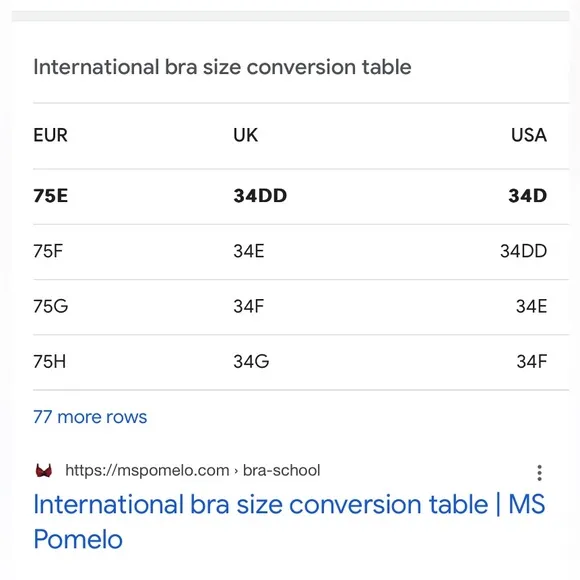Viewport: 580px width, 580px height.
Task: Select the USA column header
Action: coord(529,135)
